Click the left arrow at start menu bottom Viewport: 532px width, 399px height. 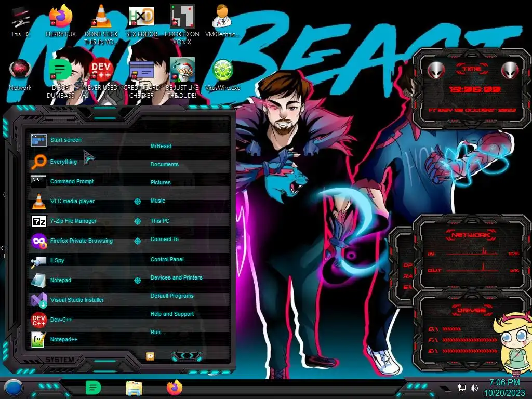pos(182,355)
